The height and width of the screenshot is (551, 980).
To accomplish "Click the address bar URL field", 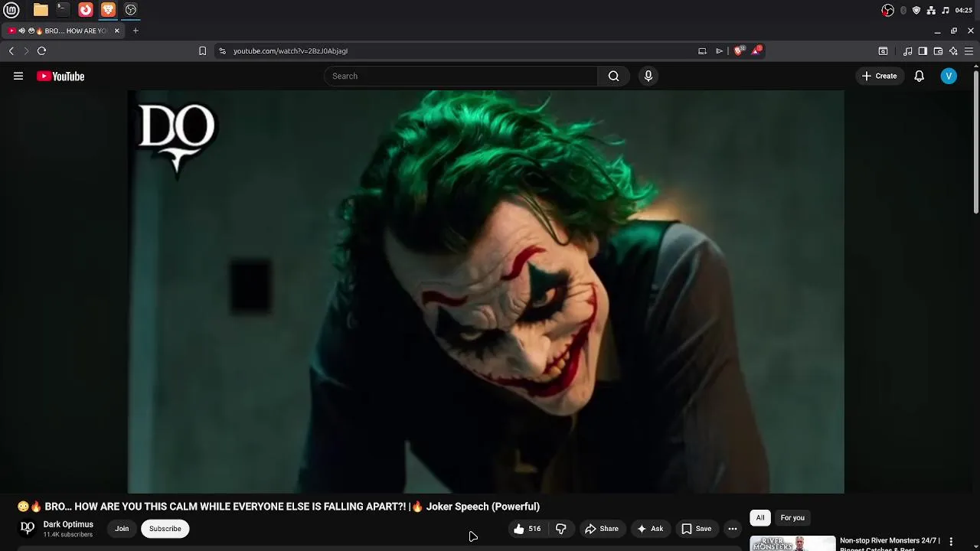I will click(x=459, y=51).
